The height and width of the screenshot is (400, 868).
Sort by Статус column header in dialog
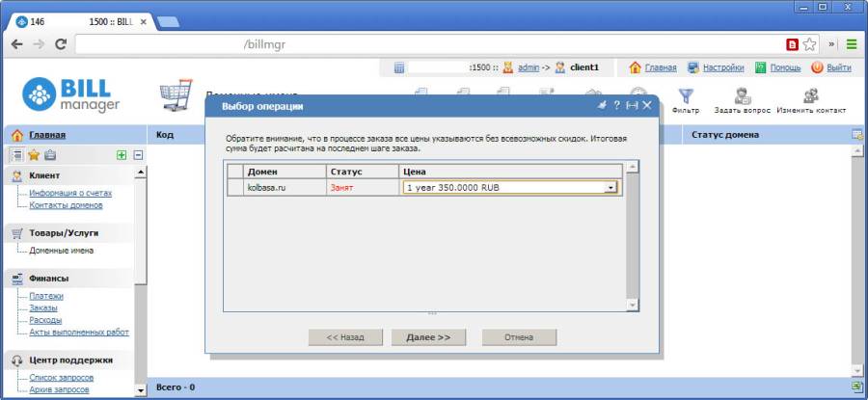coord(362,172)
